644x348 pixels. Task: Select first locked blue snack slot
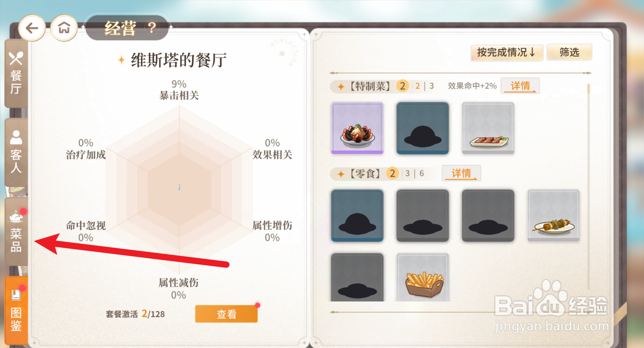coord(357,215)
